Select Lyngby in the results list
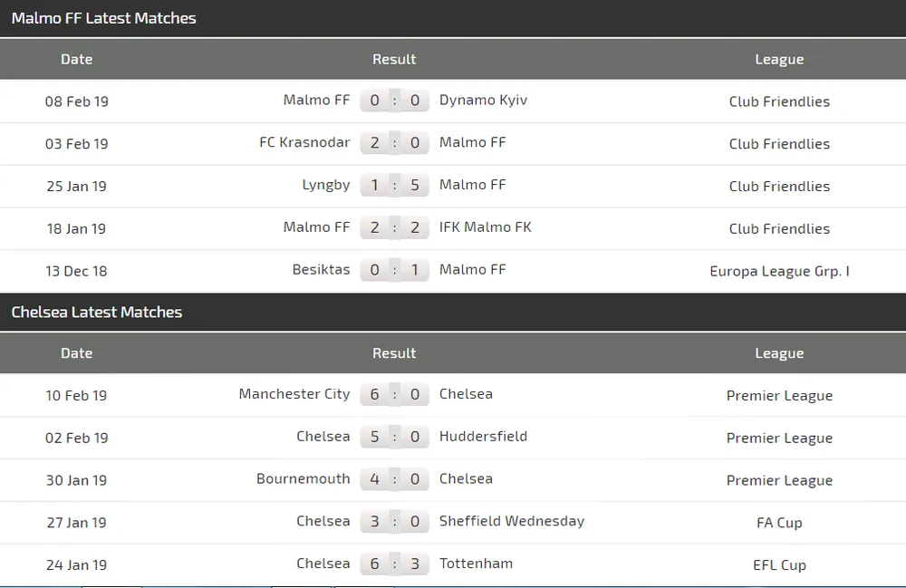 325,186
